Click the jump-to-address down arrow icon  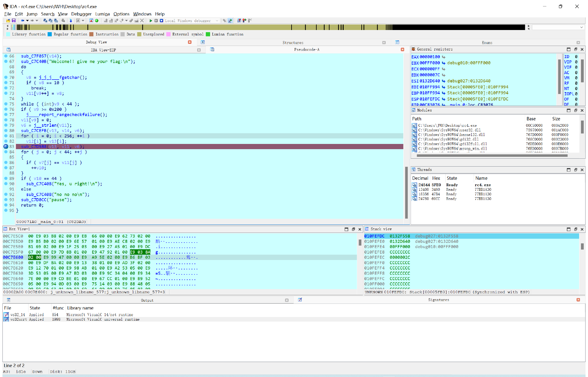pos(71,21)
